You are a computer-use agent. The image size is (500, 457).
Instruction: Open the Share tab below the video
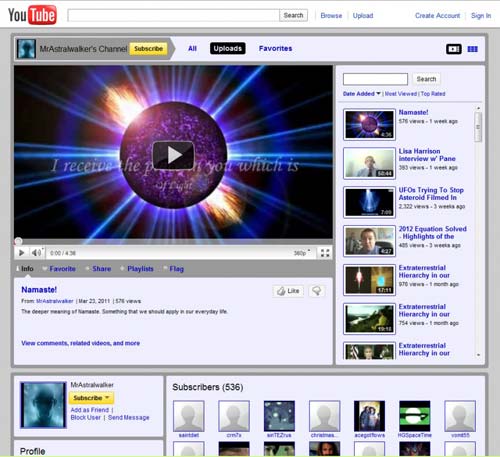tap(102, 269)
